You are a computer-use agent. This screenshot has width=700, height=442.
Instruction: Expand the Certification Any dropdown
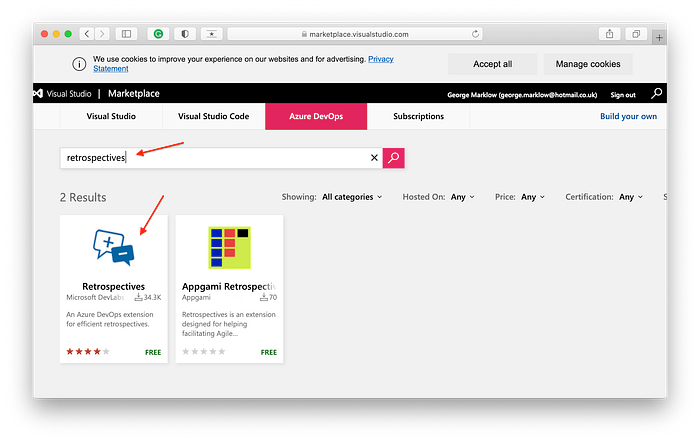pos(631,197)
